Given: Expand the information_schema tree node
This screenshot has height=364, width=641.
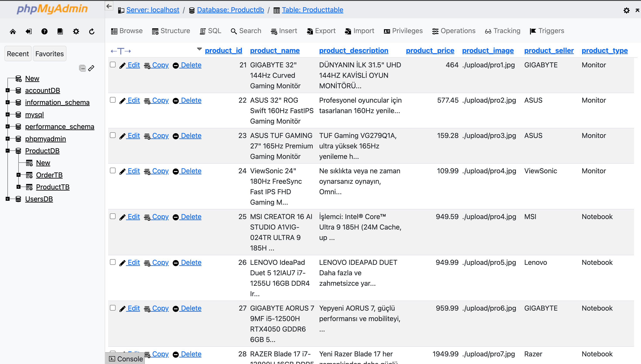Looking at the screenshot, I should tap(7, 102).
